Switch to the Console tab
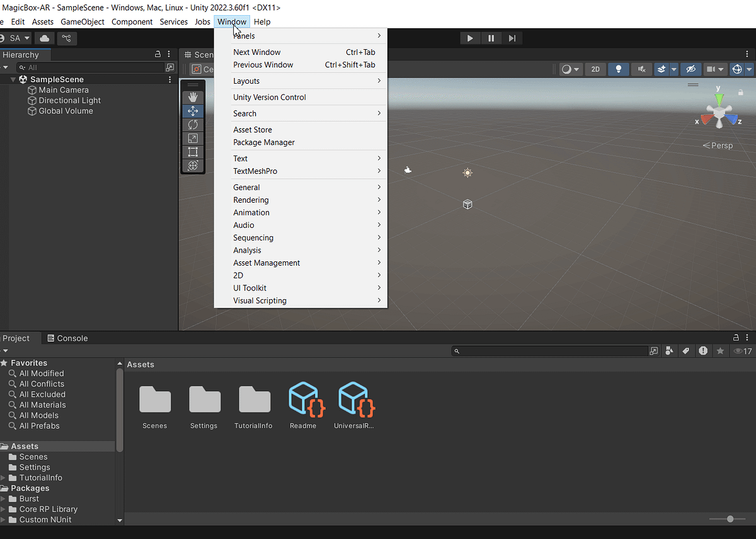Screen dimensions: 756x539 (67, 338)
